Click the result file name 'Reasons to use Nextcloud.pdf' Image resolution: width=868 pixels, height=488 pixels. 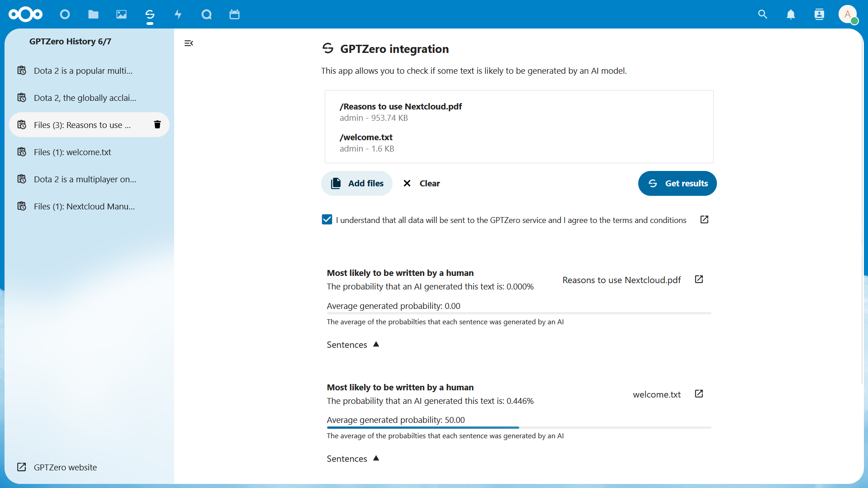[621, 280]
